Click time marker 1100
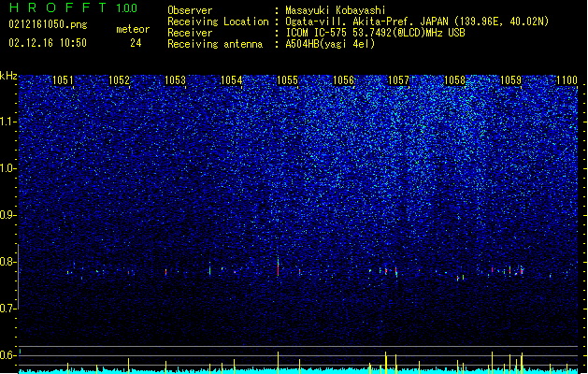Image resolution: width=588 pixels, height=374 pixels. tap(566, 79)
